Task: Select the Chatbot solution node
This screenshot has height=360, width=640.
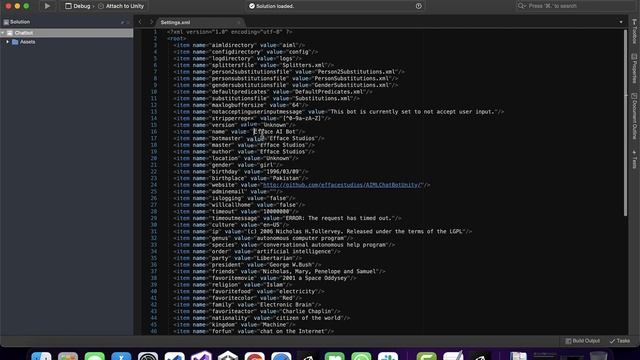Action: point(67,33)
